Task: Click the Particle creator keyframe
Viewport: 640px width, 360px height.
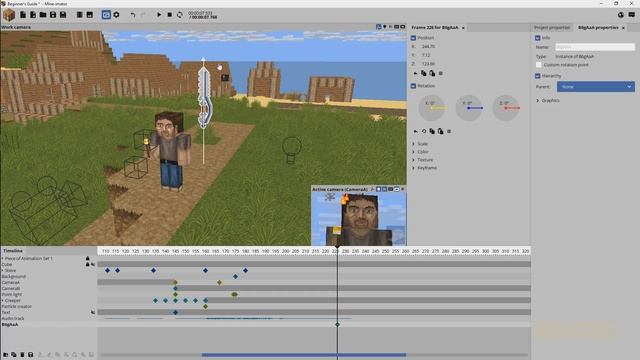Action: (205, 307)
